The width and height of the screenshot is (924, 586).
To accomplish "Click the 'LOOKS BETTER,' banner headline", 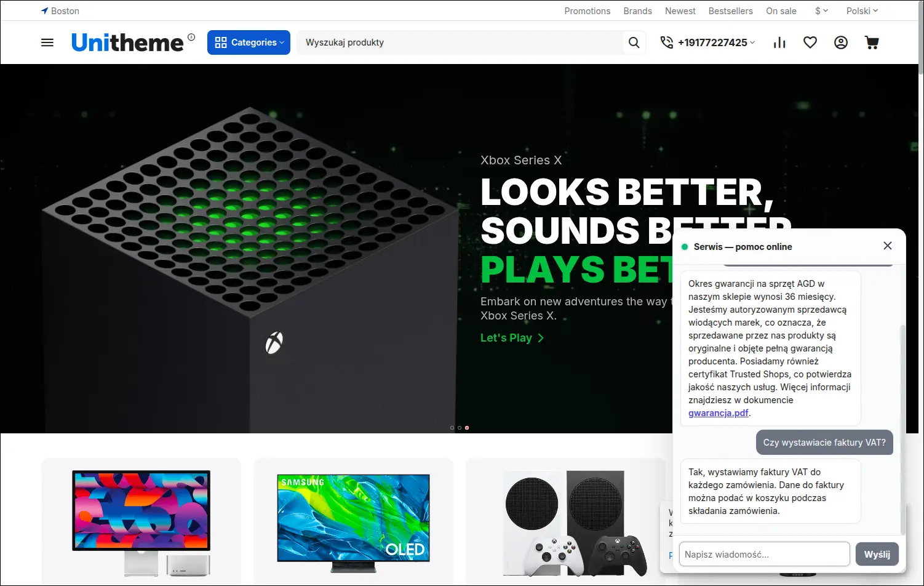I will [x=627, y=192].
